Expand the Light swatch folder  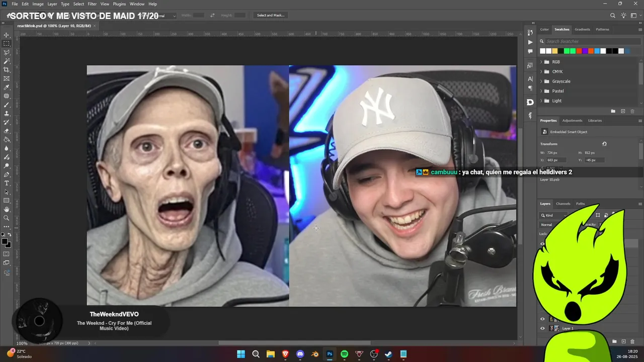coord(541,101)
